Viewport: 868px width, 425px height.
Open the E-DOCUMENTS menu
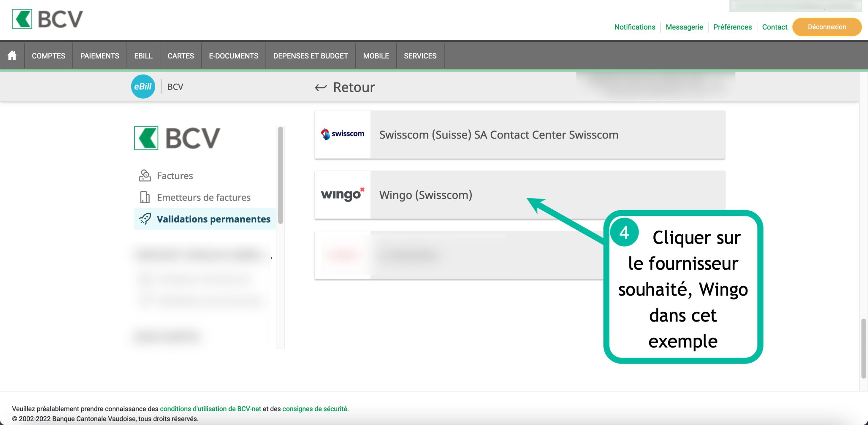pos(234,56)
